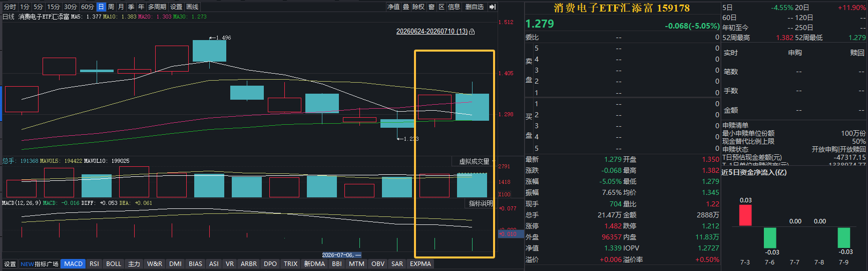Open the 多周期 multi-period dropdown
868x271 pixels.
pyautogui.click(x=157, y=7)
